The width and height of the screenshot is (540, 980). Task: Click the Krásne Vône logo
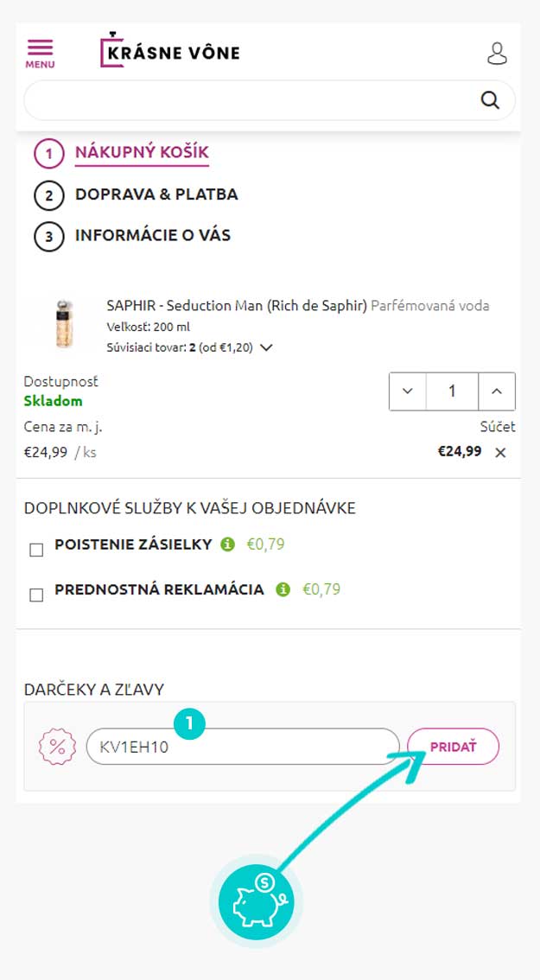[x=170, y=52]
